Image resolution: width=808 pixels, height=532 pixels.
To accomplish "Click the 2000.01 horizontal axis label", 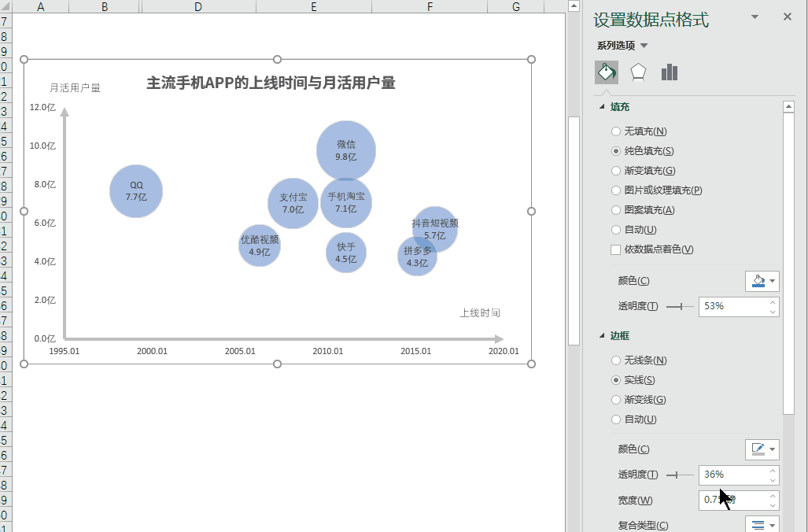I will pyautogui.click(x=152, y=351).
